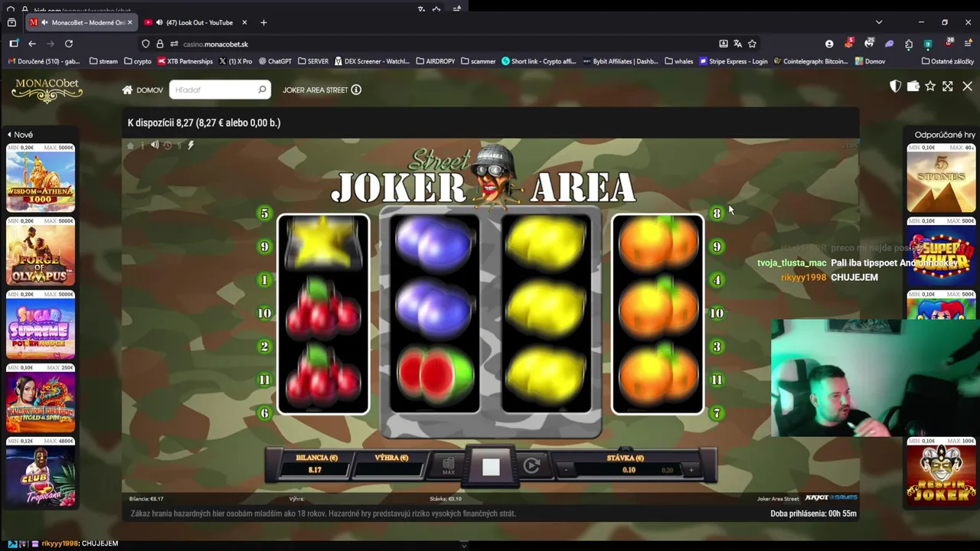Open Forge of Olympus game thumbnail
Image resolution: width=980 pixels, height=551 pixels.
[x=41, y=251]
